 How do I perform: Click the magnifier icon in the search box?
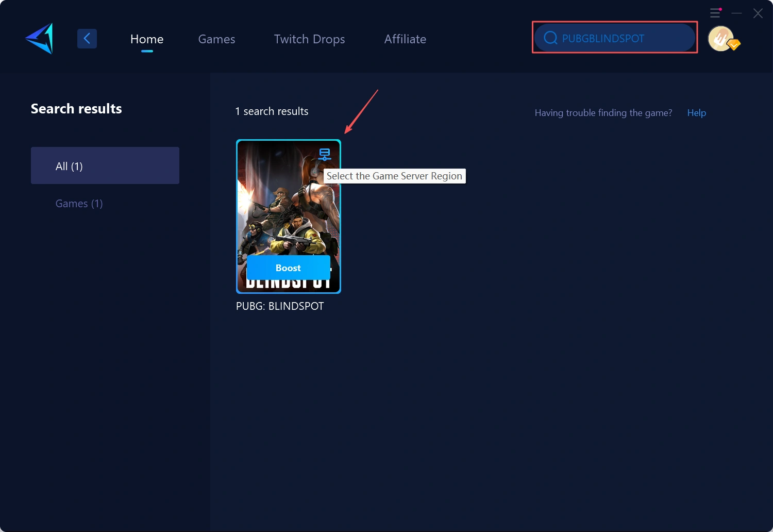click(x=550, y=38)
